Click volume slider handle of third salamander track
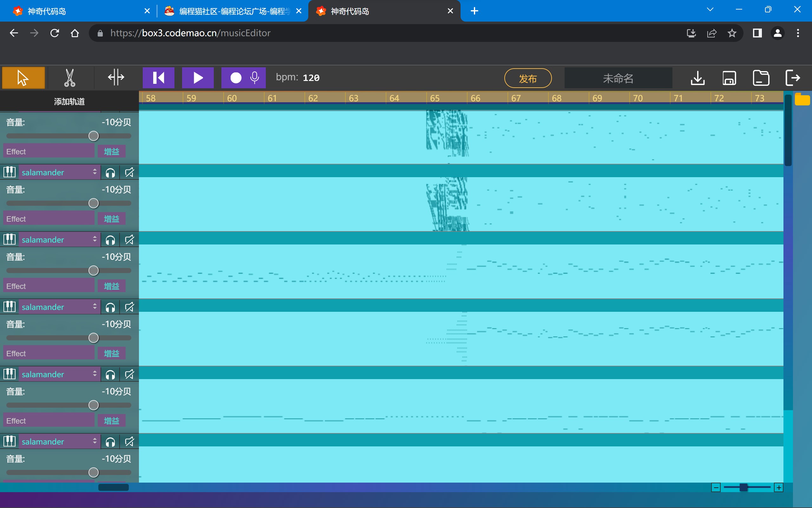Screen dimensions: 812x508 tap(93, 338)
